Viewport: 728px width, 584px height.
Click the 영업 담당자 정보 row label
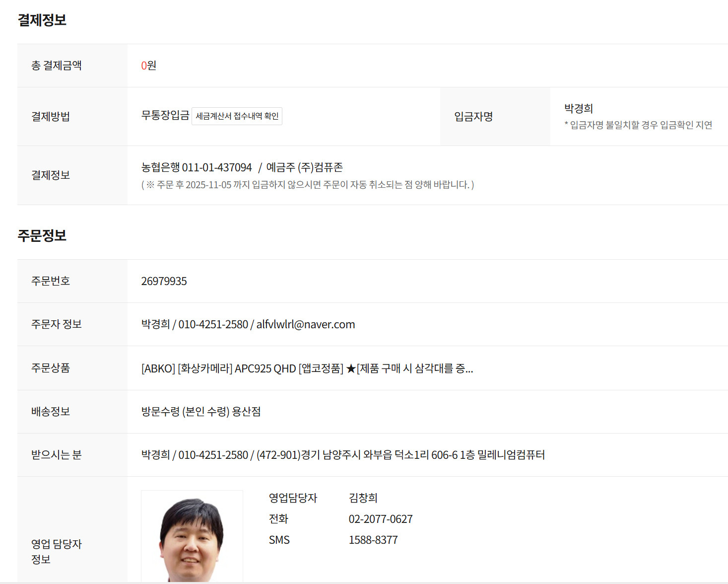click(56, 551)
